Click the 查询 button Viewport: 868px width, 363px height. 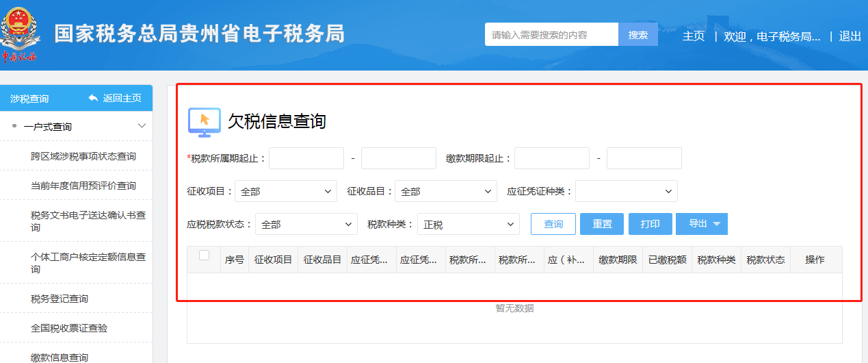pyautogui.click(x=553, y=224)
